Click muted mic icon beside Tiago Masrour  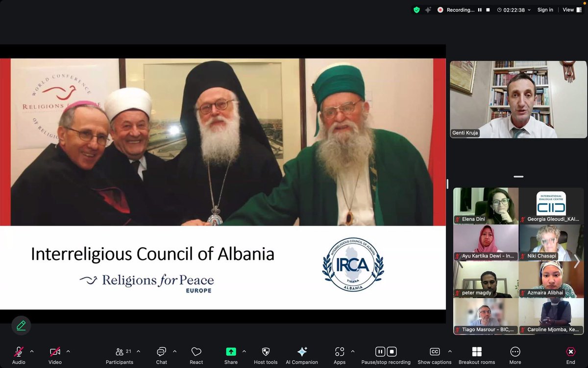pyautogui.click(x=458, y=330)
